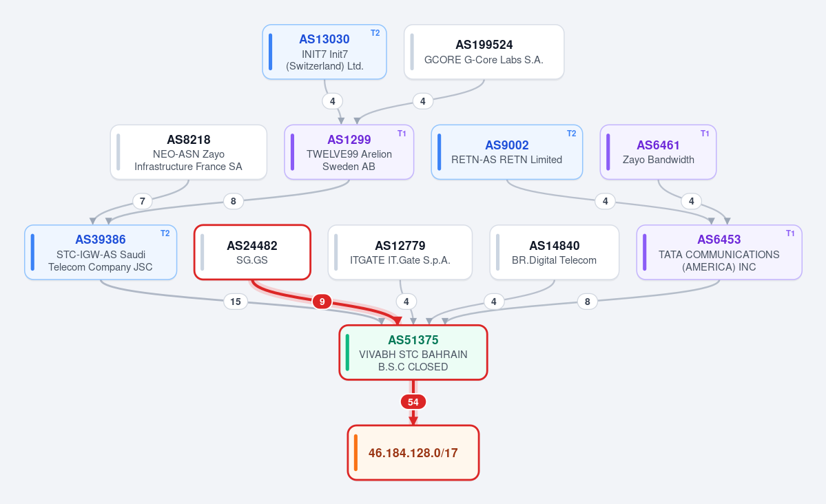
Task: Open the AS1299 TWELVE99 Arelion node
Action: coord(349,152)
